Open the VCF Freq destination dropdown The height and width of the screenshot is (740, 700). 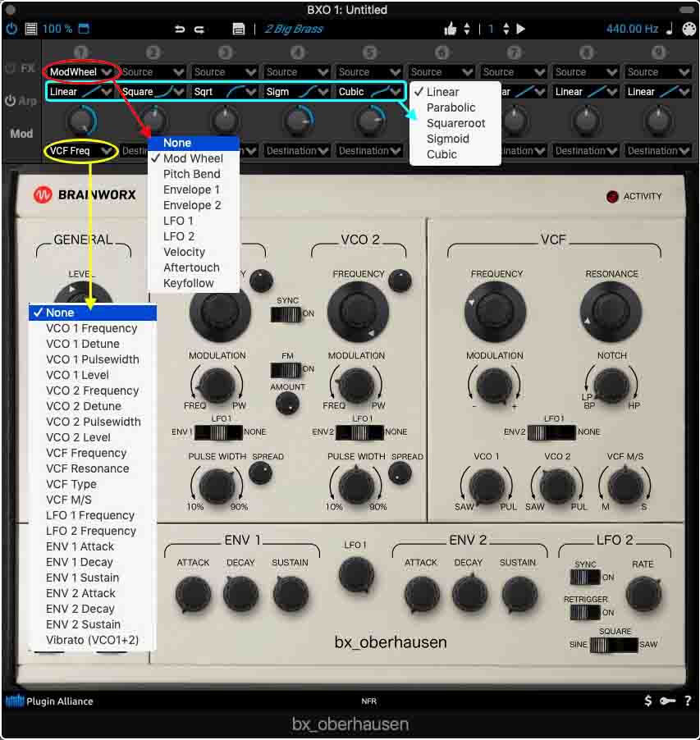(x=80, y=151)
